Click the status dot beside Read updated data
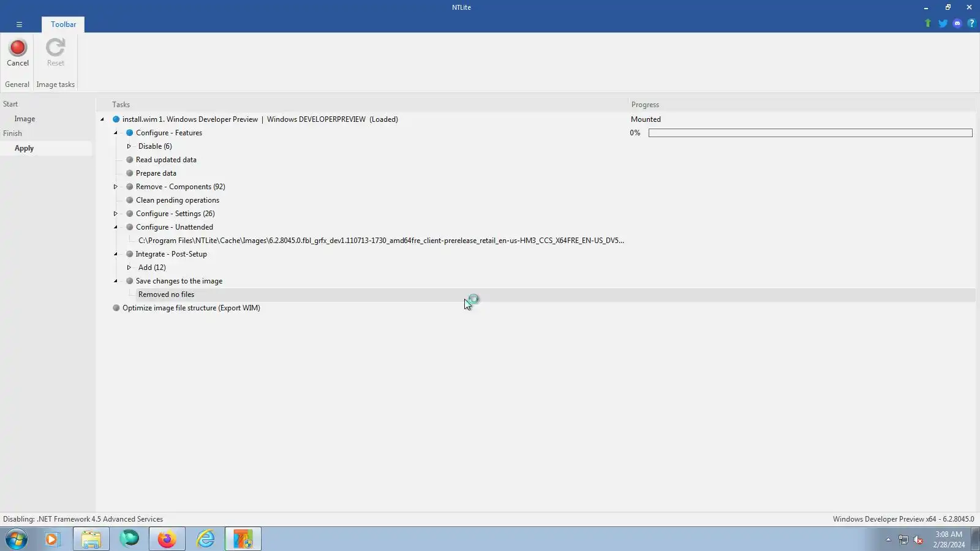The height and width of the screenshot is (551, 980). tap(129, 160)
